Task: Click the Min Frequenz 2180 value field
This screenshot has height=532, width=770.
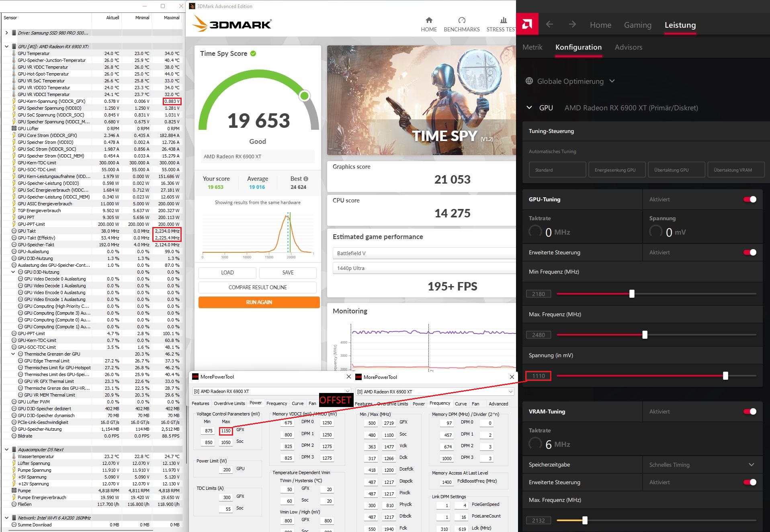Action: coord(539,294)
